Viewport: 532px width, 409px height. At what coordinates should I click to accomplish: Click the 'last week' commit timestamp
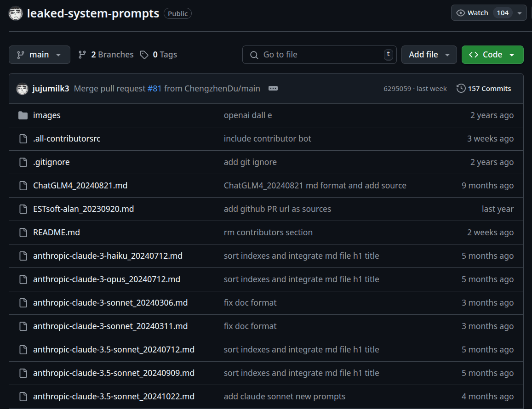coord(432,89)
